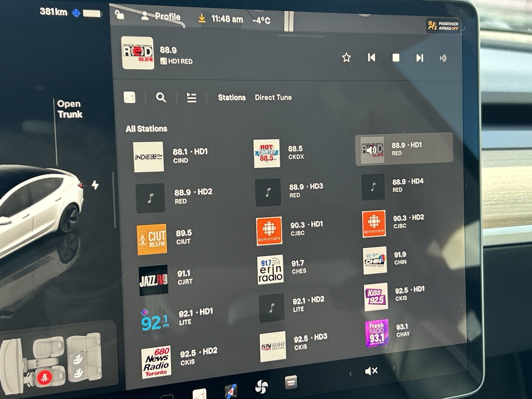
Task: Toggle the HD radio icon
Action: pos(443,58)
